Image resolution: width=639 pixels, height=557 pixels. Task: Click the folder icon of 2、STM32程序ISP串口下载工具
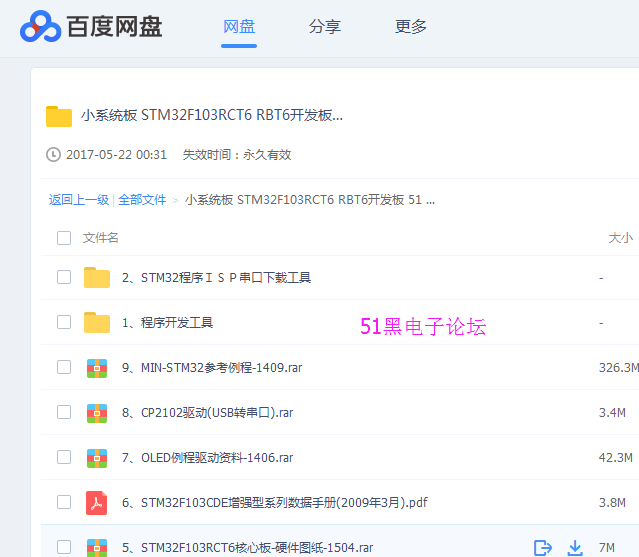[97, 277]
